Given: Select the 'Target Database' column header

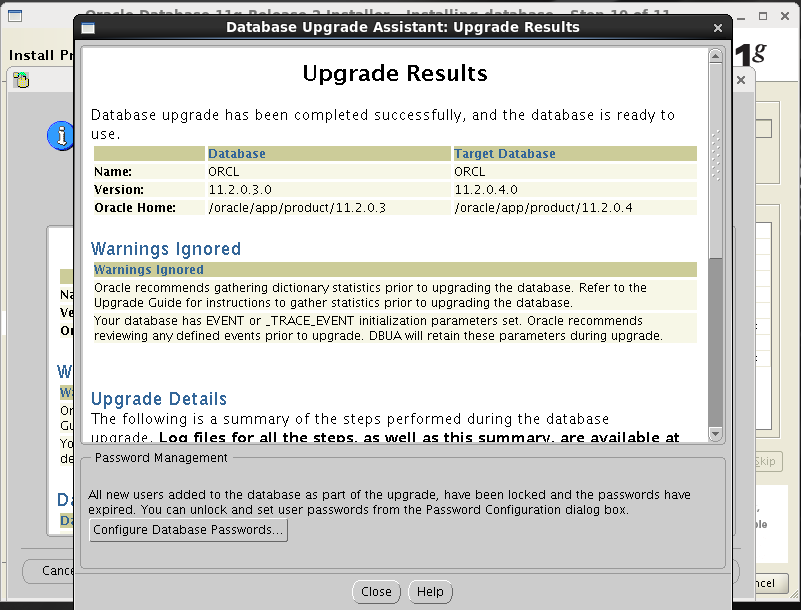Looking at the screenshot, I should pyautogui.click(x=575, y=154).
